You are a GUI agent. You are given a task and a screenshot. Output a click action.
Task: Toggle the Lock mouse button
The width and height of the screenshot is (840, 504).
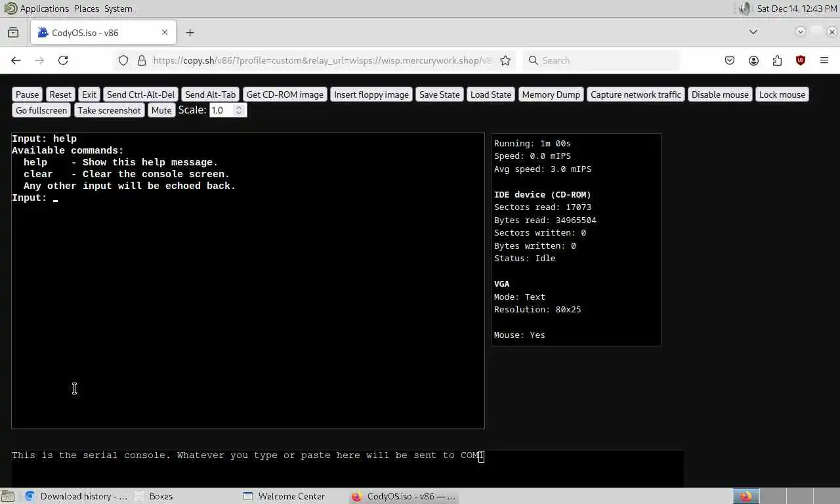click(x=782, y=94)
